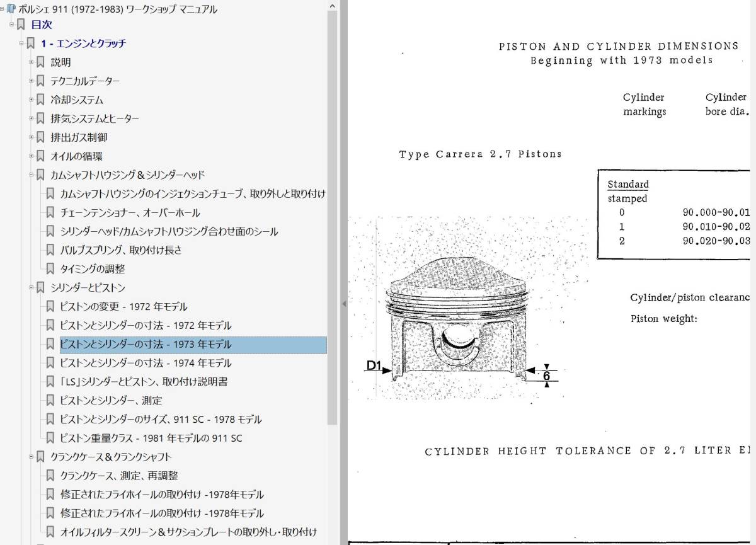Click bookmark icon beside クランクケース＆クランクシャフト
756x545 pixels.
pos(40,457)
